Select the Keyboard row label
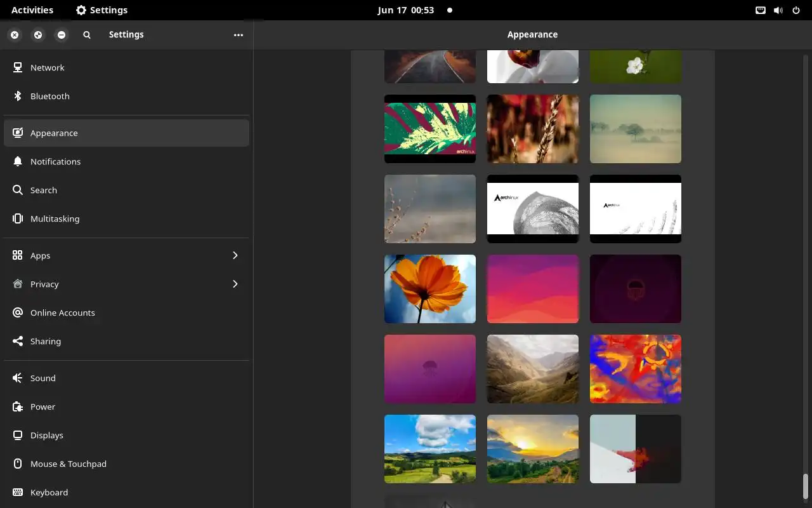This screenshot has height=508, width=812. click(x=49, y=492)
